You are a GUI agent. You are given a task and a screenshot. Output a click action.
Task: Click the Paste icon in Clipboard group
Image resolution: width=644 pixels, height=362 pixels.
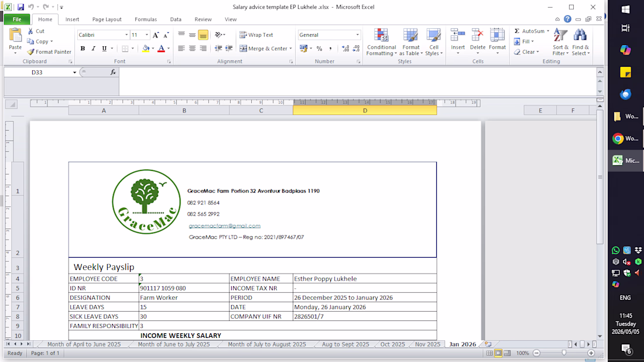[x=15, y=36]
